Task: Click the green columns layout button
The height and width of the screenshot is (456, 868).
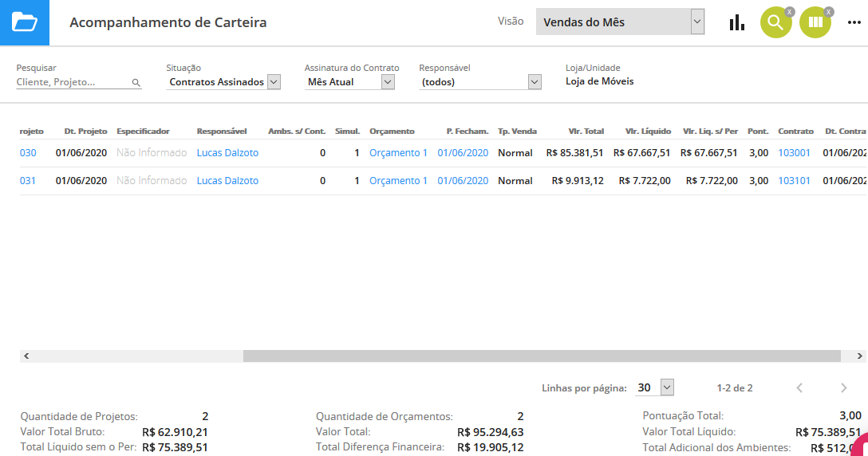Action: pos(815,22)
